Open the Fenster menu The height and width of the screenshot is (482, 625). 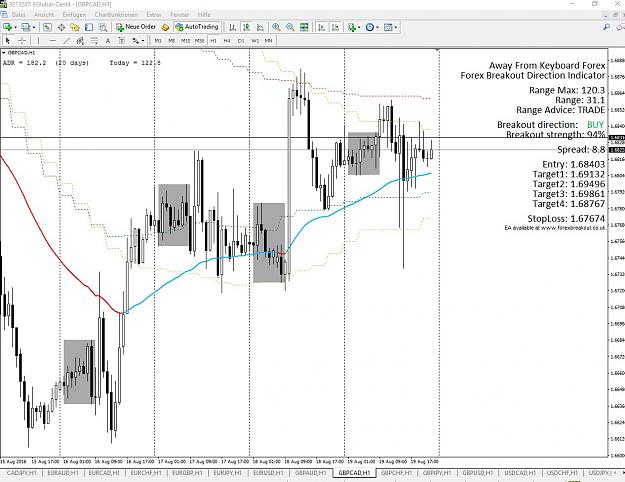[x=180, y=15]
